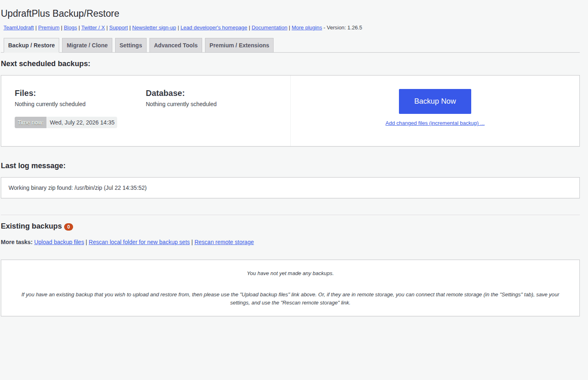Click Add changed files (incremental backup) link
588x380 pixels.
[x=435, y=123]
